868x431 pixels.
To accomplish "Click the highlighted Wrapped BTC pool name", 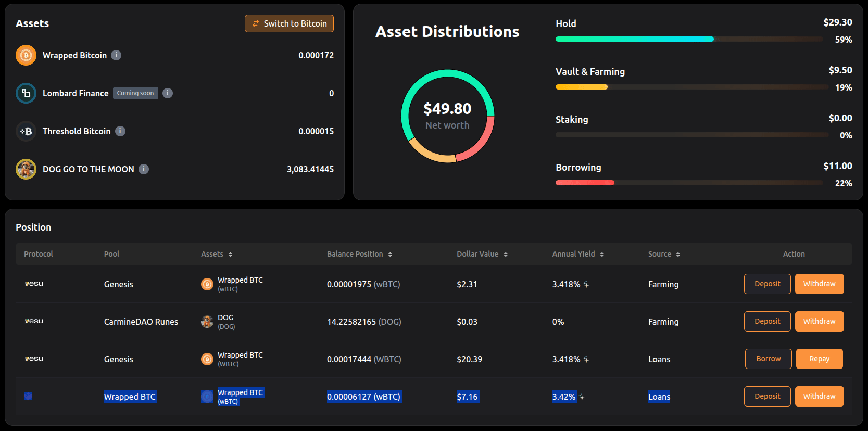I will coord(130,397).
